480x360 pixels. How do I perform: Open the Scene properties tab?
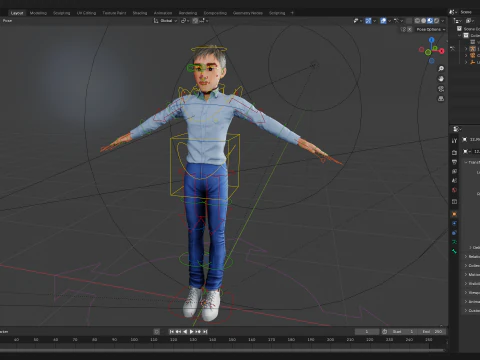pyautogui.click(x=454, y=181)
